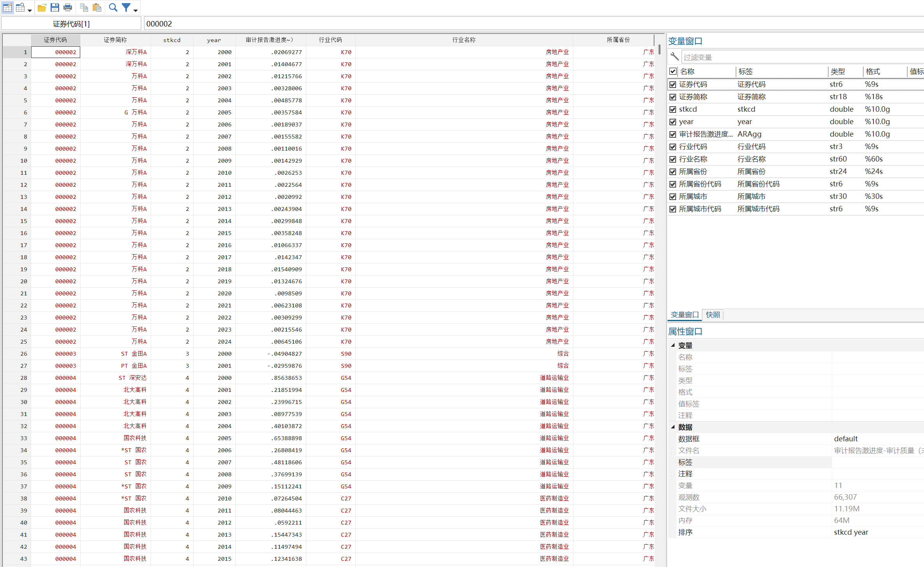Viewport: 924px width, 567px height.
Task: Click the 行业名称 column header
Action: coord(464,40)
